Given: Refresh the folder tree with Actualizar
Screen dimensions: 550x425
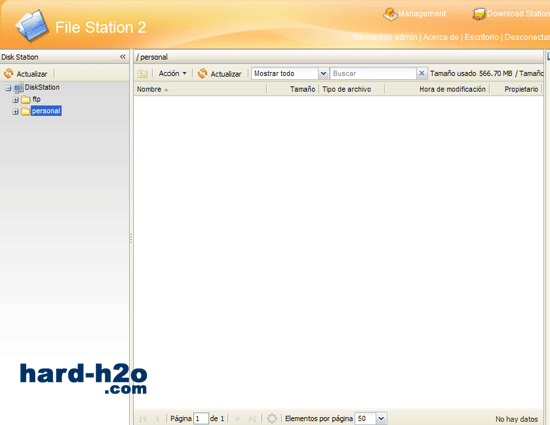Looking at the screenshot, I should [25, 74].
